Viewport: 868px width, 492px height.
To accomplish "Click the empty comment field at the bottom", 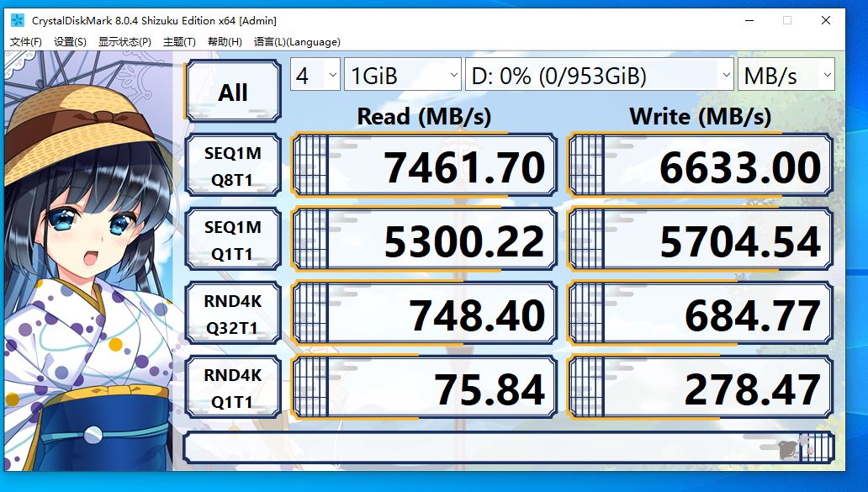I will pos(508,447).
